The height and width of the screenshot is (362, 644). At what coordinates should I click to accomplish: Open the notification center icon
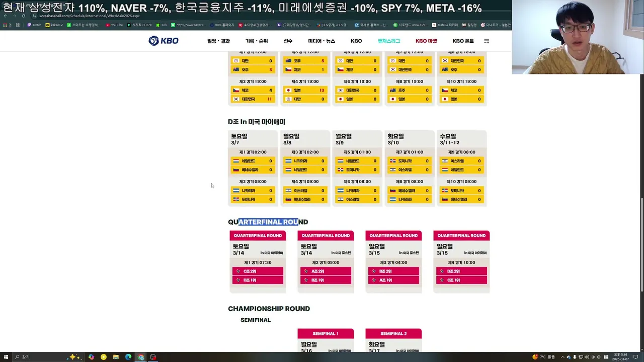(635, 357)
